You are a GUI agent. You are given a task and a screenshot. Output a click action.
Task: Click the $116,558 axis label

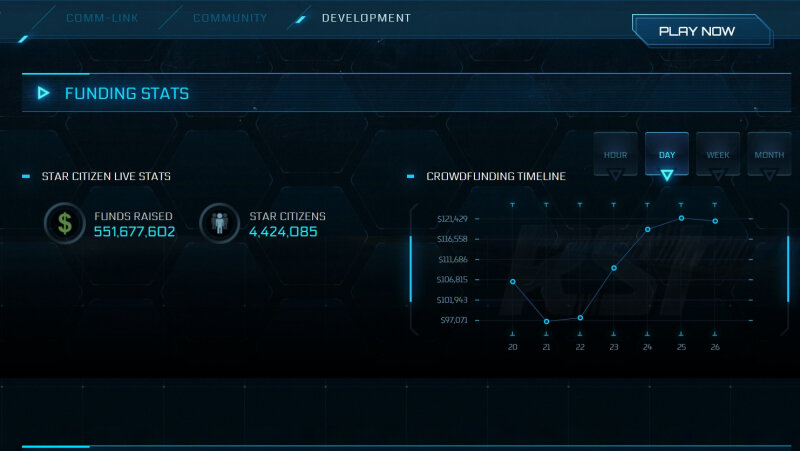click(x=452, y=239)
